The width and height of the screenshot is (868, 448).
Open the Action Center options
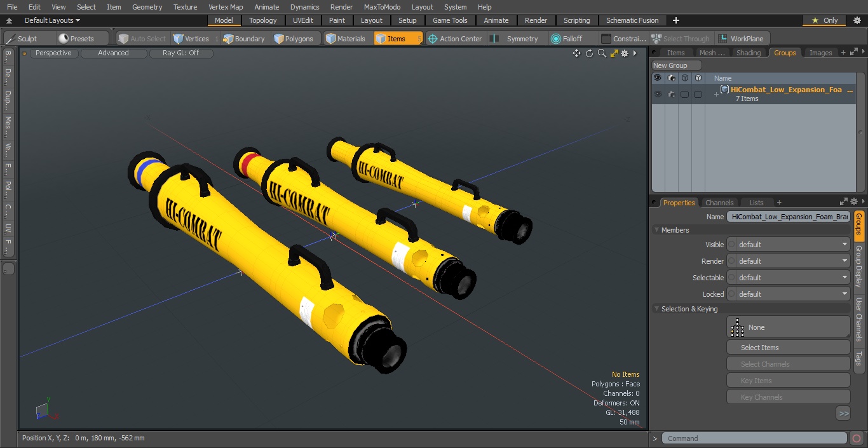click(x=455, y=39)
